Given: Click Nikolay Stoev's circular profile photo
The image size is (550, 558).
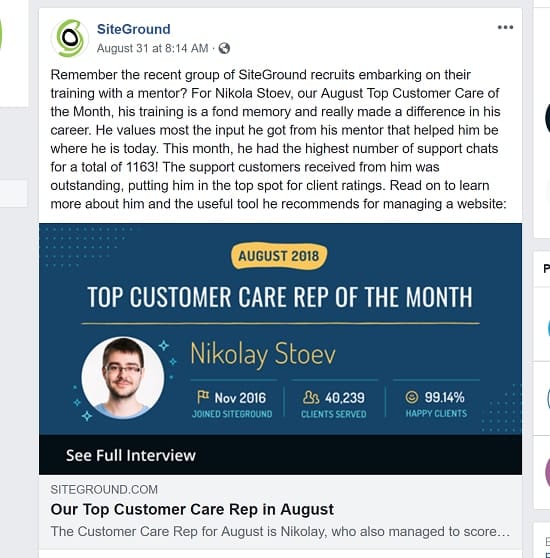Looking at the screenshot, I should pyautogui.click(x=123, y=378).
